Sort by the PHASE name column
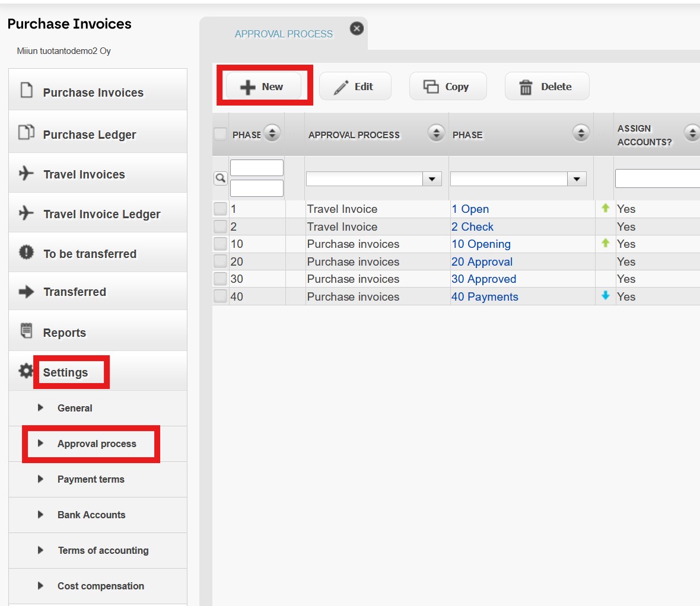 coord(581,133)
